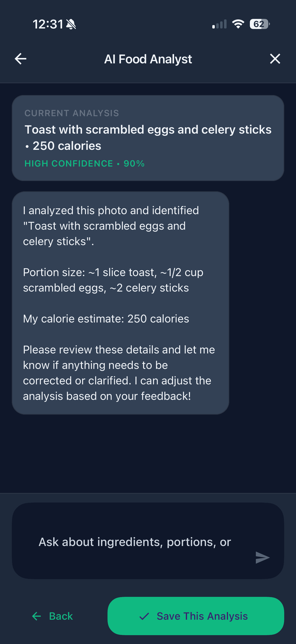Viewport: 296px width, 644px height.
Task: Open the CURRENT ANALYSIS section header
Action: click(x=72, y=113)
